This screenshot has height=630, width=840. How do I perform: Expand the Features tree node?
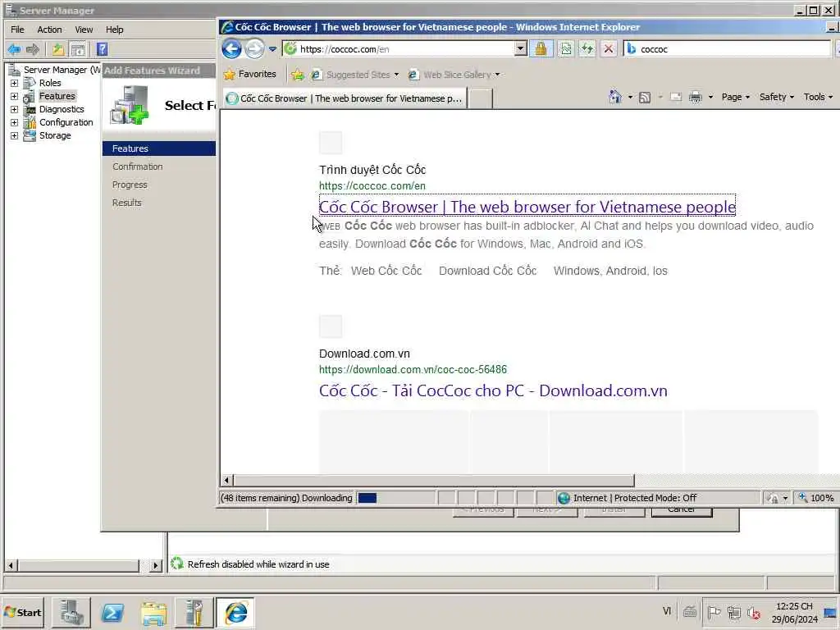(x=15, y=97)
